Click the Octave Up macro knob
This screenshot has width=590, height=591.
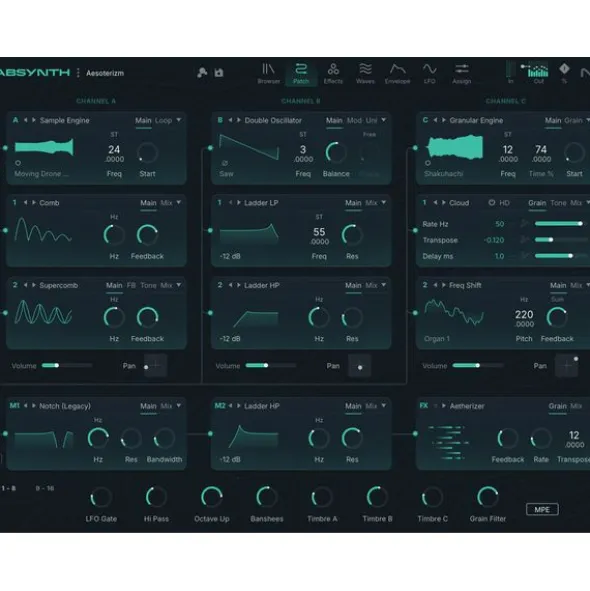click(x=212, y=497)
